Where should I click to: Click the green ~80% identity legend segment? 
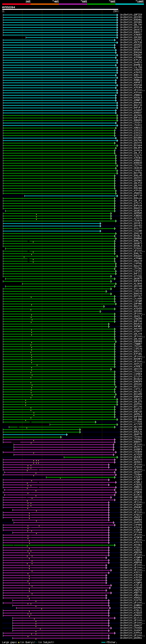coord(101,4)
